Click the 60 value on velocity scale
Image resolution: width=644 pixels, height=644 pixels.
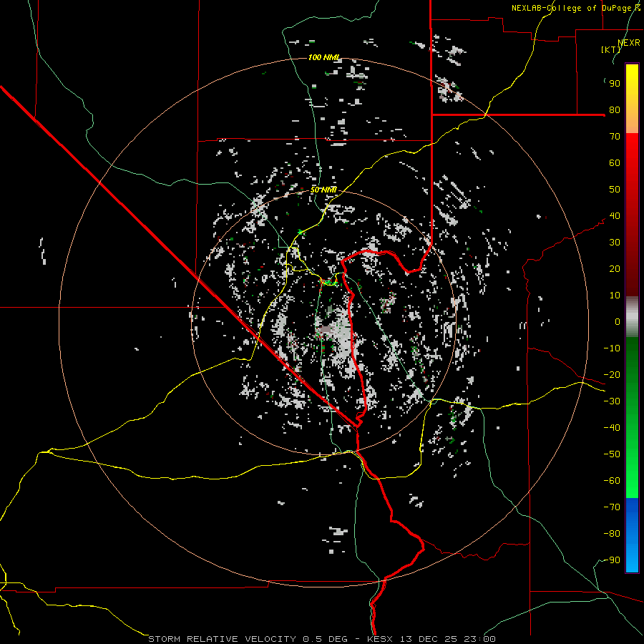615,163
